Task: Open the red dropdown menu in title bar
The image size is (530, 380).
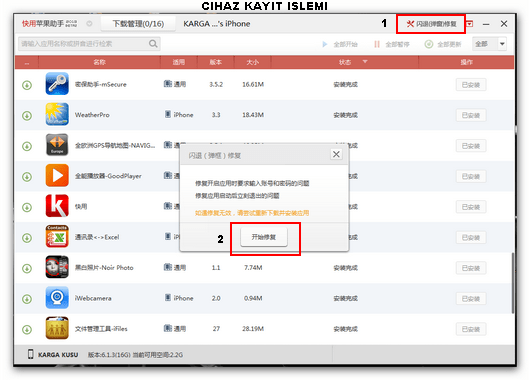Action: [470, 24]
